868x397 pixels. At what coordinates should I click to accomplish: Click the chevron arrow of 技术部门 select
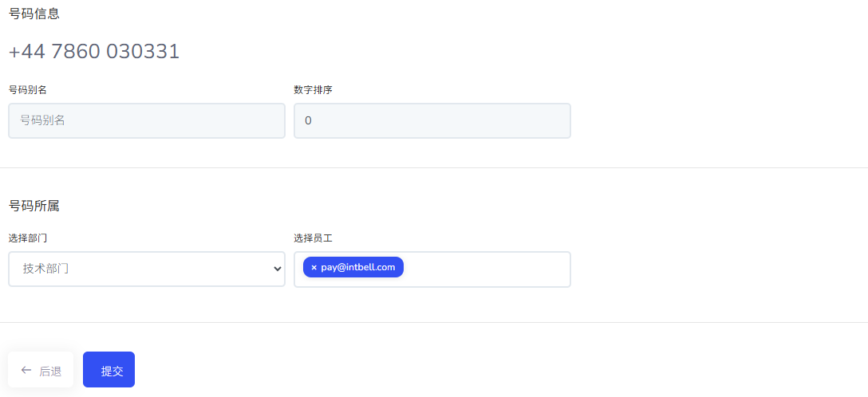click(277, 269)
